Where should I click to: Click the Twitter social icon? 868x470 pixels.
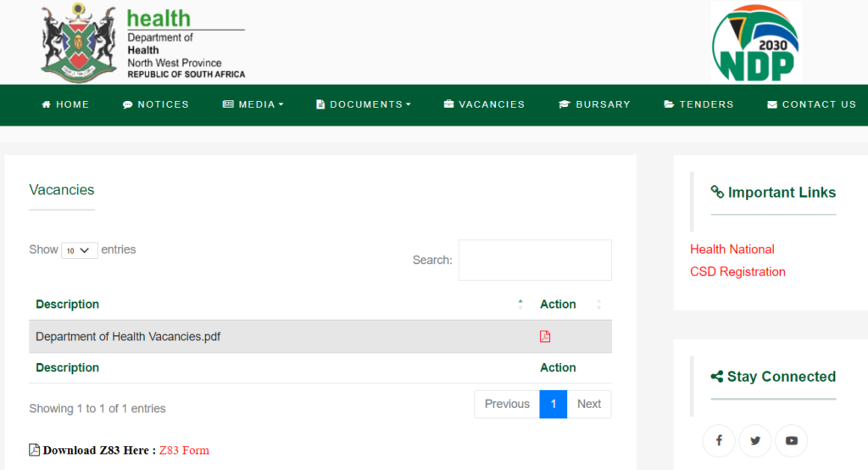(x=755, y=440)
